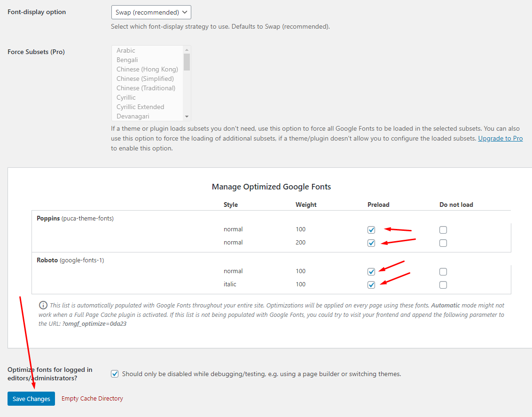
Task: Check Do not load for Roboto italic
Action: pyautogui.click(x=443, y=285)
